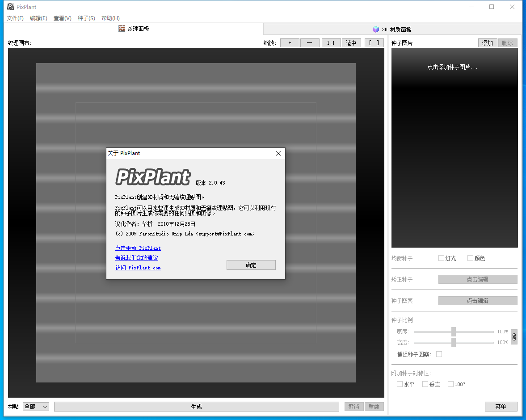Click the 重做 redo button
Viewport: 526px width, 420px height.
click(x=374, y=407)
